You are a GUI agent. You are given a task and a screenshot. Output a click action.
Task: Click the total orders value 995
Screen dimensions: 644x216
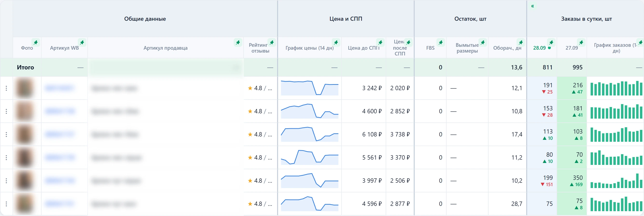click(577, 67)
